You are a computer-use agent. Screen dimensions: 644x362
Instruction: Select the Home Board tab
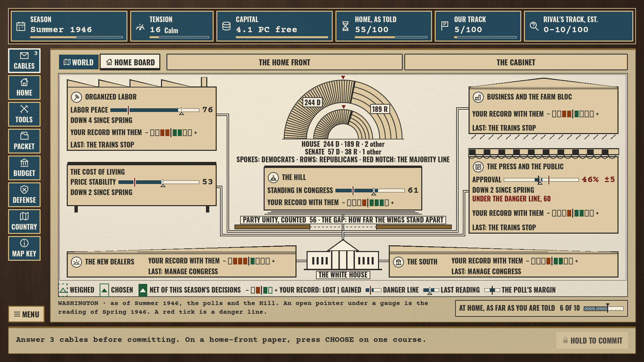point(130,62)
